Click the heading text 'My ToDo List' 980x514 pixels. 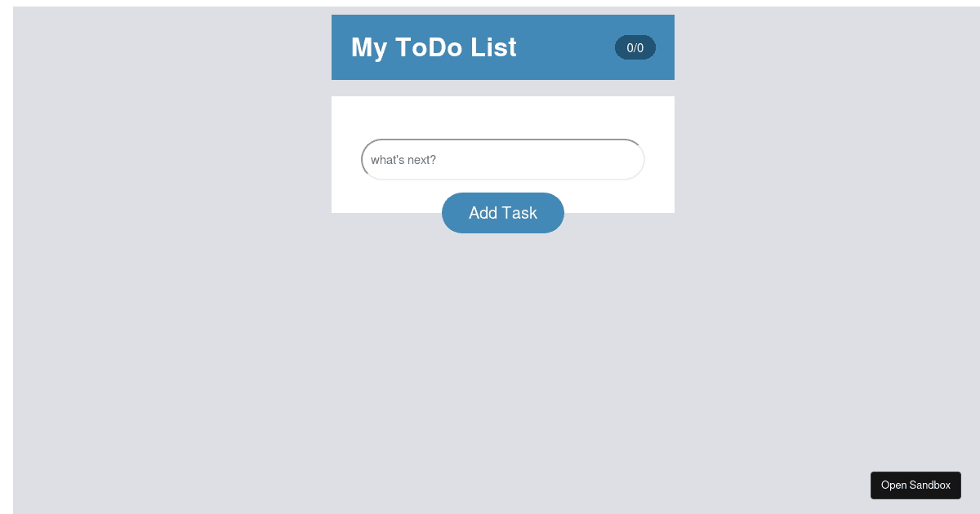(x=434, y=47)
